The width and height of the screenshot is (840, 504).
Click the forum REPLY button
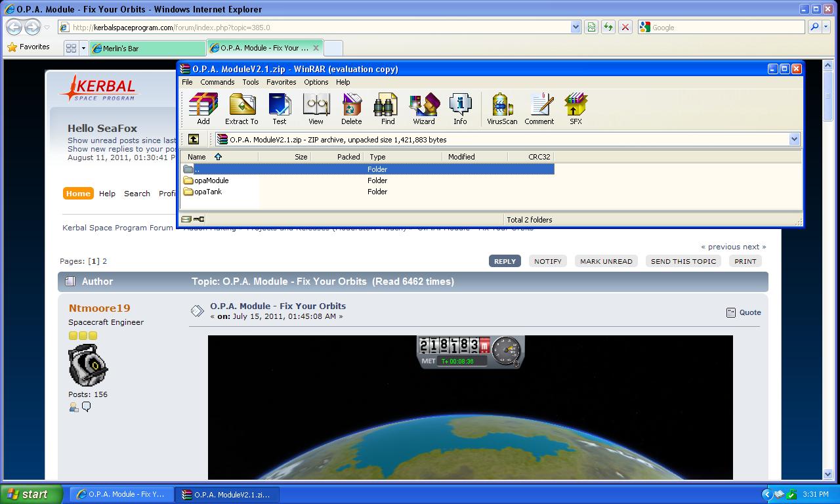click(505, 261)
